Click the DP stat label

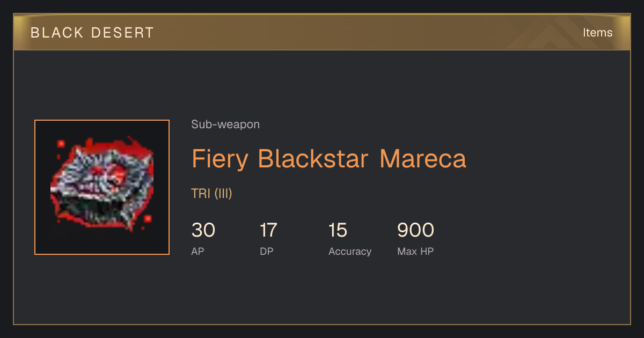click(267, 252)
